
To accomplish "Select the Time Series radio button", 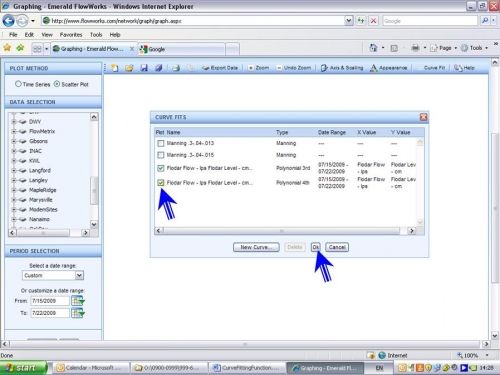I will coord(18,84).
